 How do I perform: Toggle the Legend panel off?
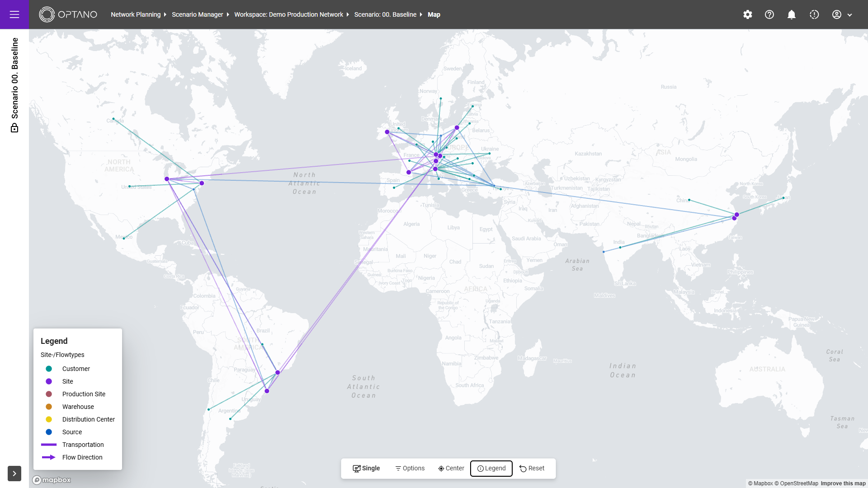tap(491, 469)
